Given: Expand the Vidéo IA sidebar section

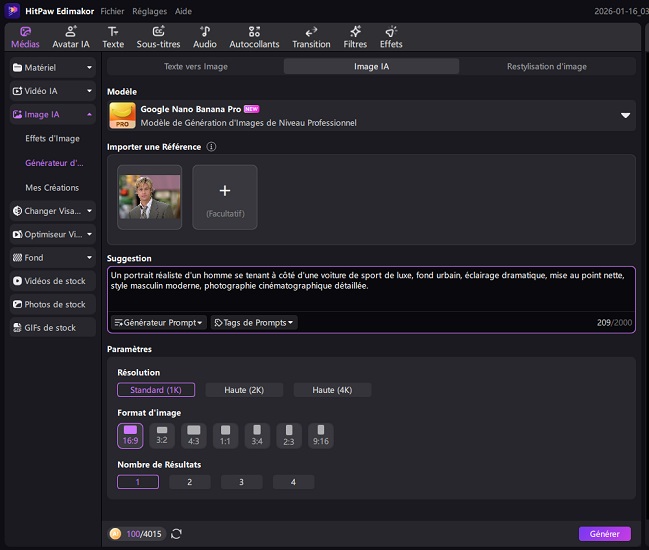Looking at the screenshot, I should point(53,91).
